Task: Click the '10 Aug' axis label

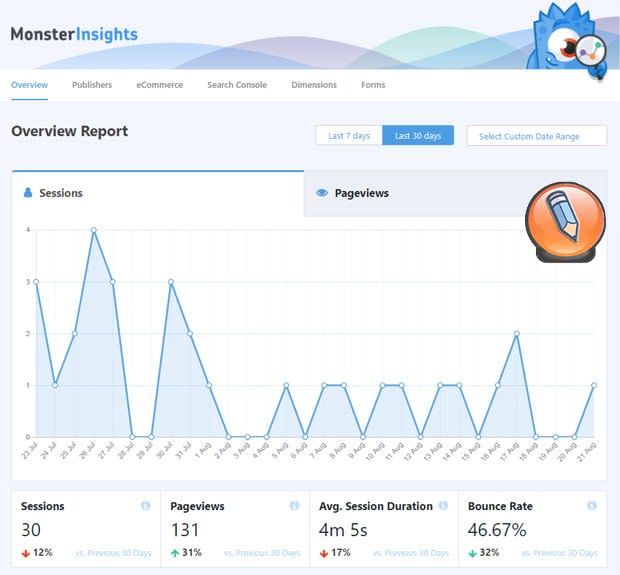Action: click(x=375, y=452)
